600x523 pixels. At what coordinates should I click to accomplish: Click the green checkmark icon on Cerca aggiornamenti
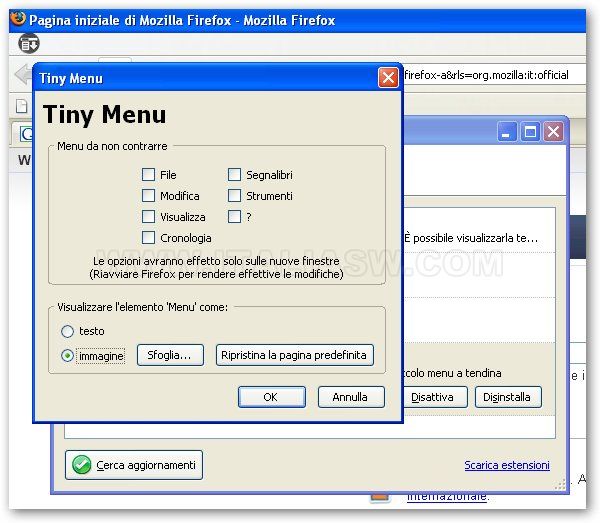82,465
